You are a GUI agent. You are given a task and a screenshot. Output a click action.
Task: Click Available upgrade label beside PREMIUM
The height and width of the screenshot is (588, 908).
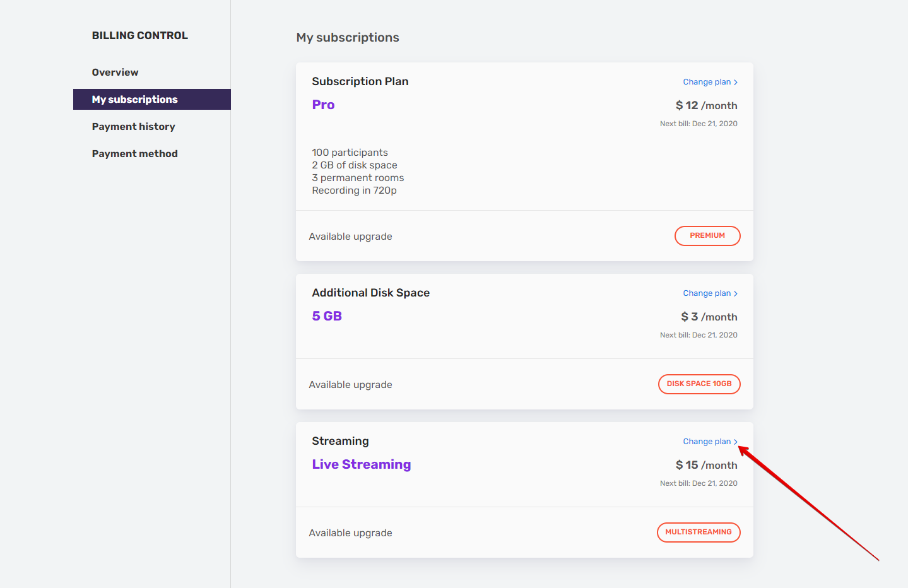click(350, 237)
